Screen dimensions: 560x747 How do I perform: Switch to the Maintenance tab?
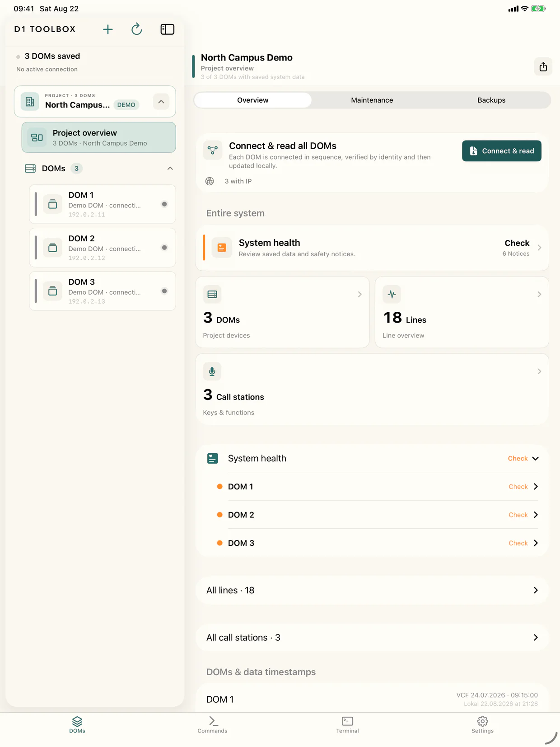[372, 100]
